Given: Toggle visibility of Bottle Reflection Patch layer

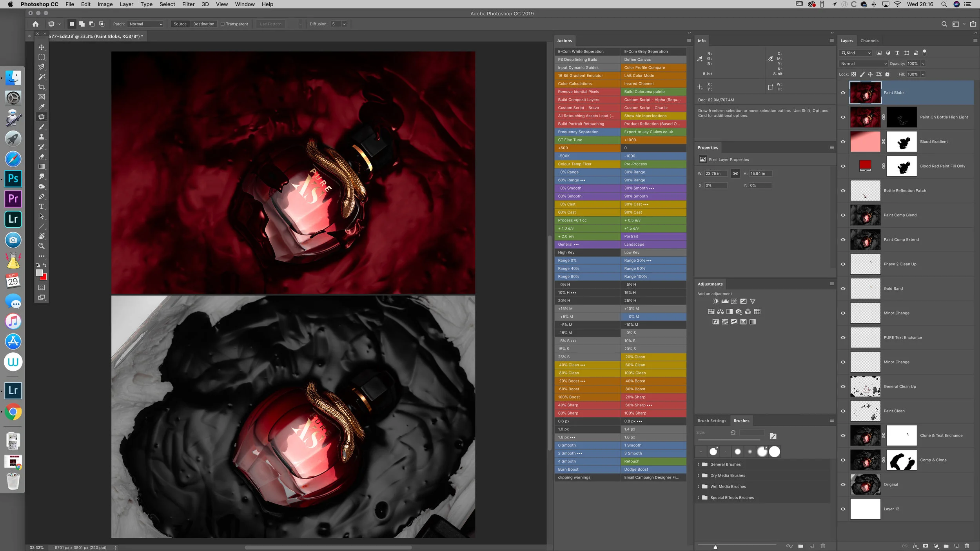Looking at the screenshot, I should [843, 191].
